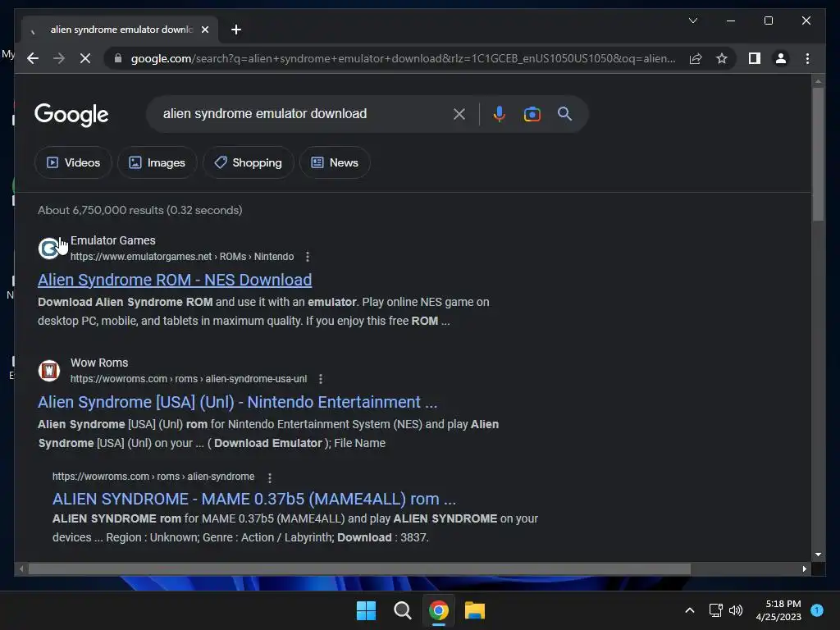Click the Wow Roms site name
Image resolution: width=840 pixels, height=630 pixels.
[99, 363]
